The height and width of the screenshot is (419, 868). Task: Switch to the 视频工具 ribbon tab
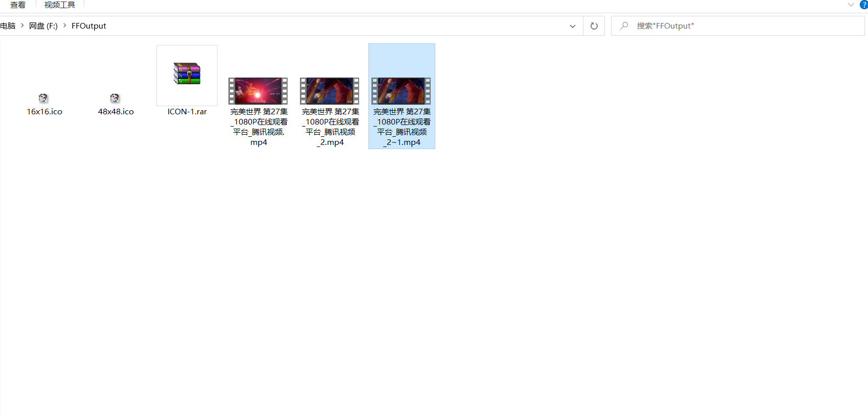[59, 5]
